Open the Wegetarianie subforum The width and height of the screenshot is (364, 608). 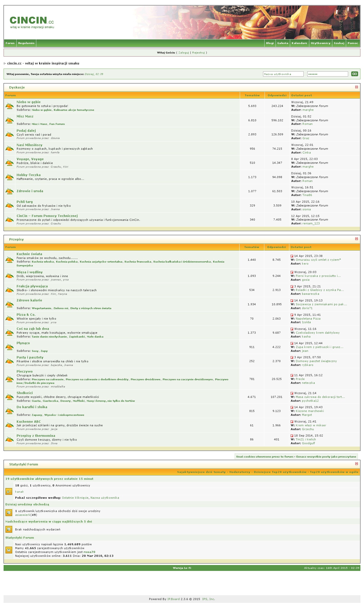41,308
